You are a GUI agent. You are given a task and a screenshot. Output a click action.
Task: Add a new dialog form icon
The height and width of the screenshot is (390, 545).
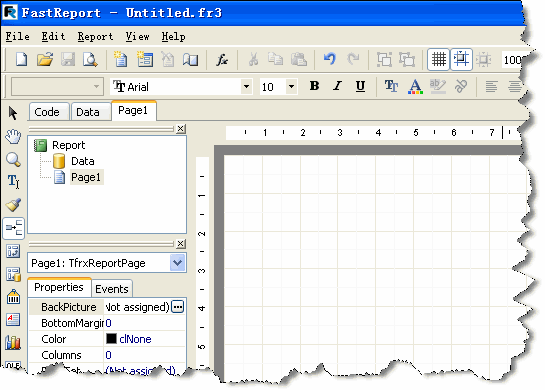pyautogui.click(x=145, y=59)
